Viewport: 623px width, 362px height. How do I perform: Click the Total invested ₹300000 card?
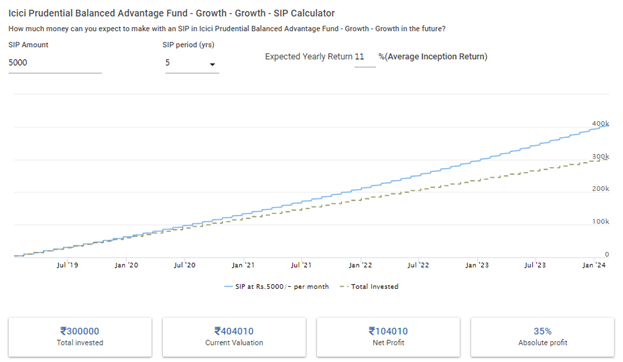[x=80, y=337]
